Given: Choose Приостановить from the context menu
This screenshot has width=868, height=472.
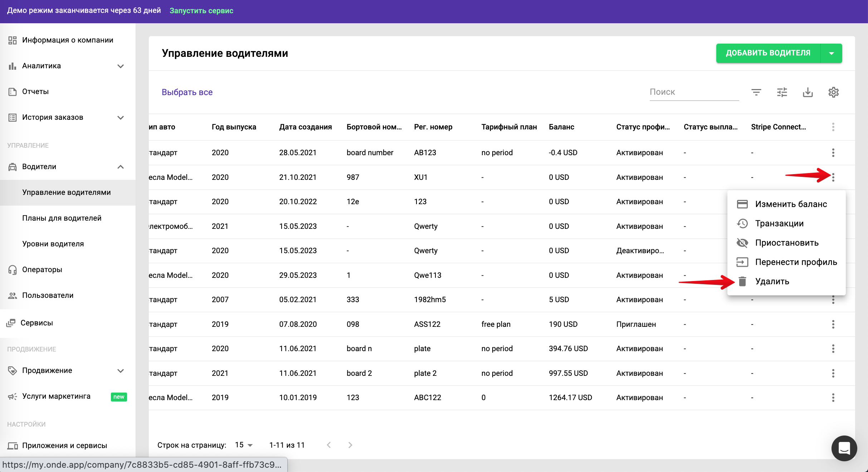Looking at the screenshot, I should tap(786, 243).
